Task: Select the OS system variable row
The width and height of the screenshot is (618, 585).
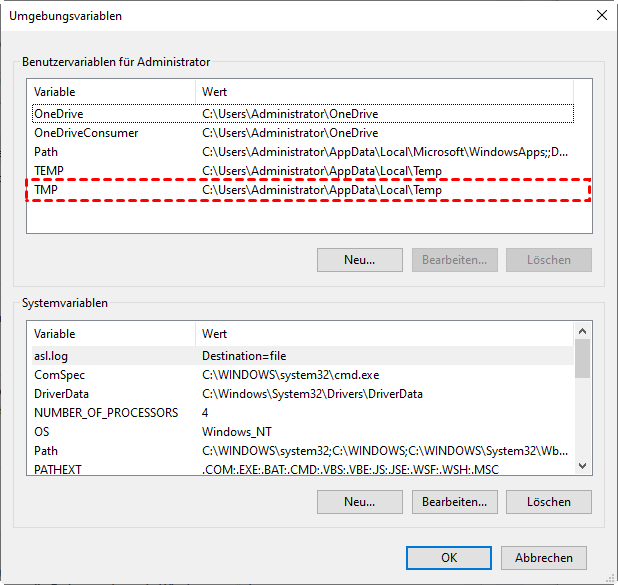Action: pos(42,432)
